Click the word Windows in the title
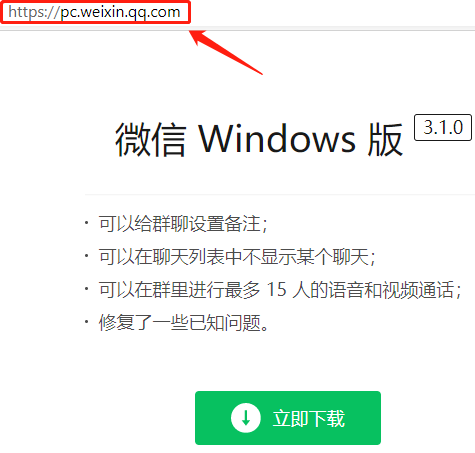This screenshot has height=453, width=475. (277, 138)
